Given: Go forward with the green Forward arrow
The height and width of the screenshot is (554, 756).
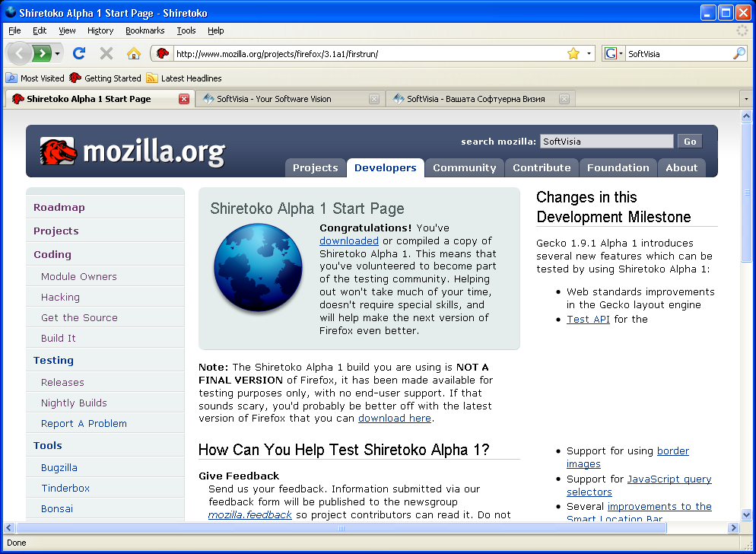Looking at the screenshot, I should tap(42, 53).
